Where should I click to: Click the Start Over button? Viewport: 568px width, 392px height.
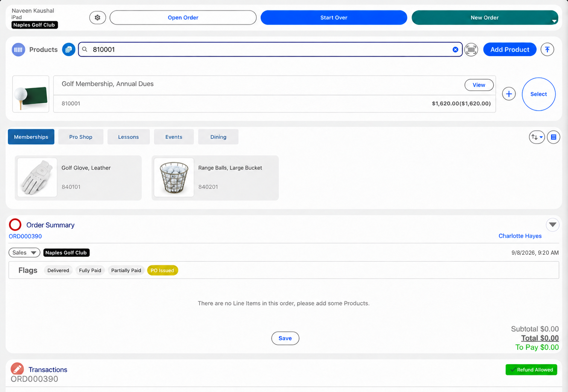[334, 18]
